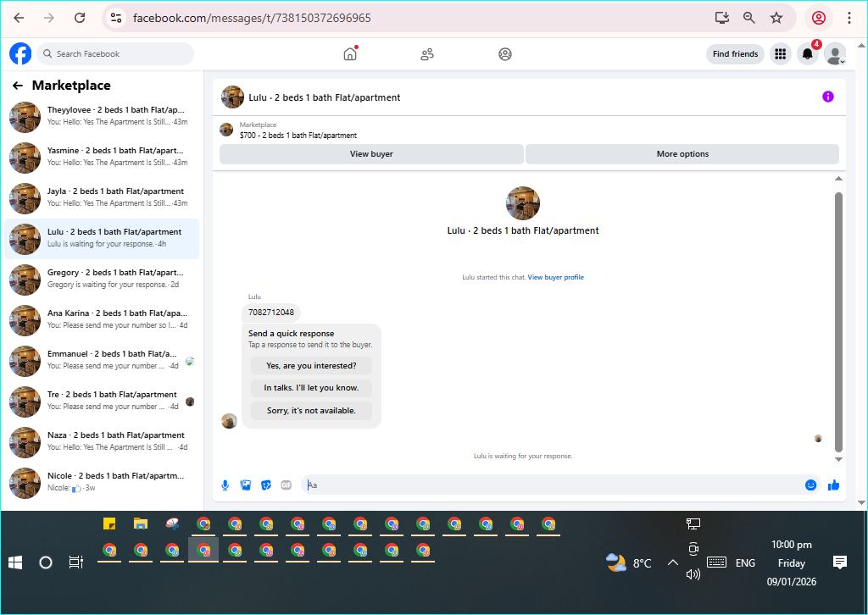Image resolution: width=868 pixels, height=615 pixels.
Task: Click the Facebook logo icon
Action: pos(20,53)
